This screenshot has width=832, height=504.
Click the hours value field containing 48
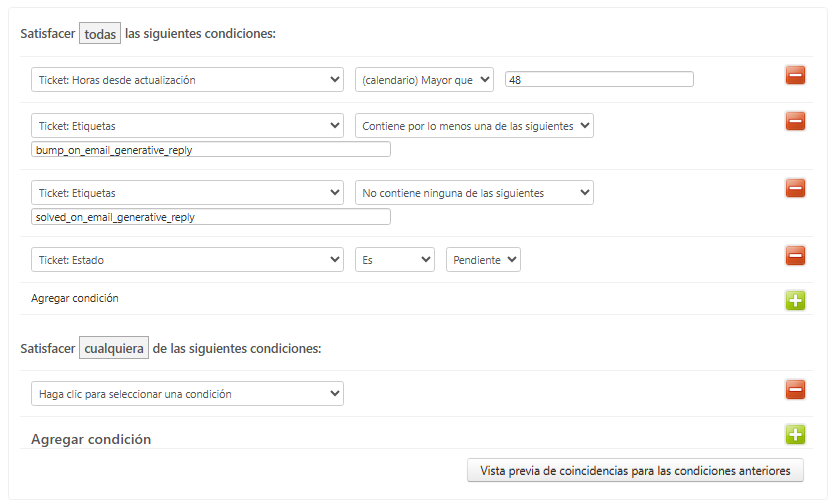pyautogui.click(x=599, y=80)
